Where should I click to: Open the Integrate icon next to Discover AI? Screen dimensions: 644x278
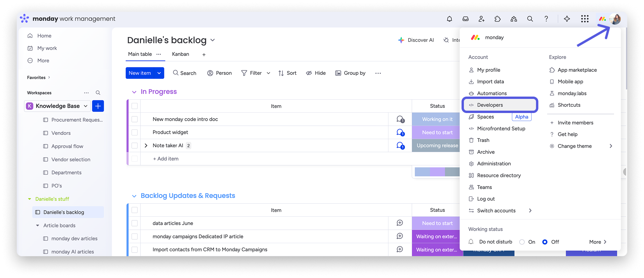(x=446, y=40)
